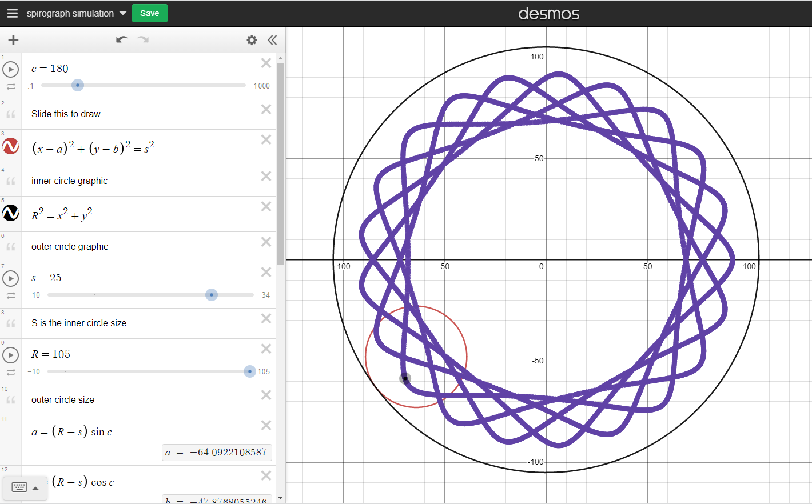Play the animation for slider c
Screen dimensions: 812x504
(x=10, y=69)
